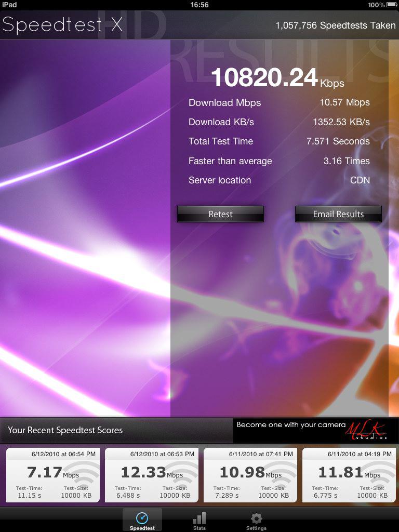Click the Email Results button
Viewport: 399px width, 532px height.
(x=338, y=214)
